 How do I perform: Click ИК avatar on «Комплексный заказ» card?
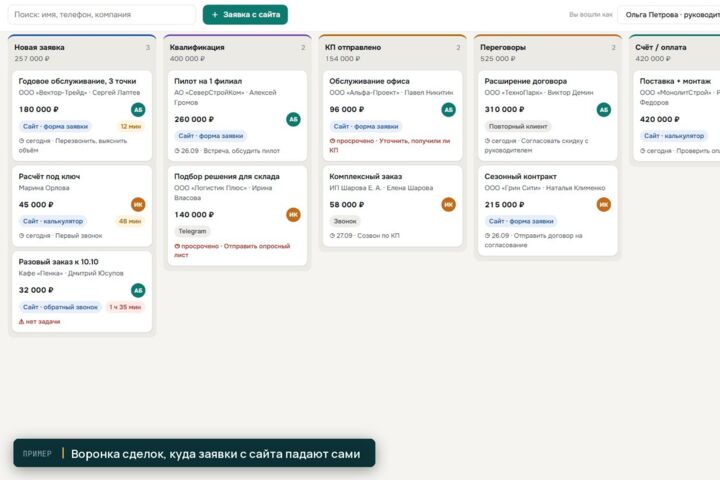[x=449, y=204]
